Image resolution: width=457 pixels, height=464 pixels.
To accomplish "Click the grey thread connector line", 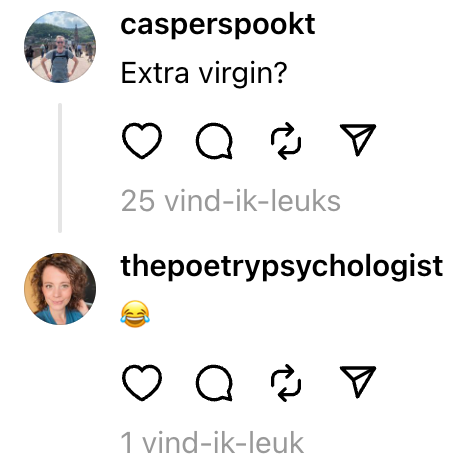I will tap(60, 168).
